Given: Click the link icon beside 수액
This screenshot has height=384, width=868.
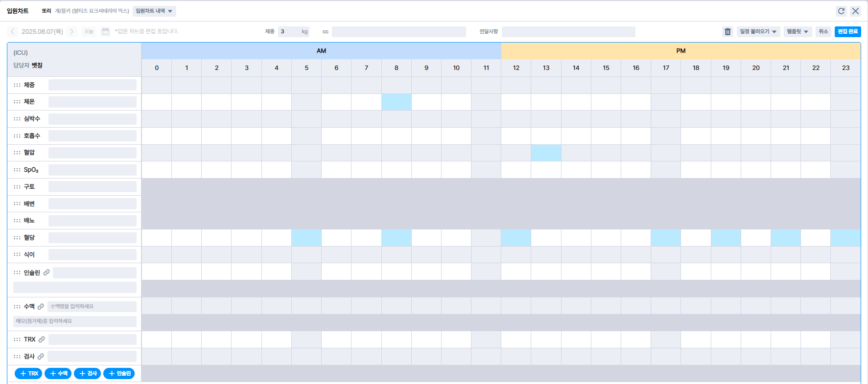Looking at the screenshot, I should tap(41, 307).
